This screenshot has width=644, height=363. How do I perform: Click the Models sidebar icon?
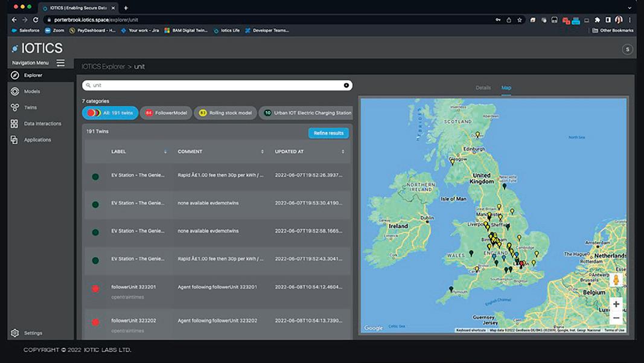(x=15, y=91)
